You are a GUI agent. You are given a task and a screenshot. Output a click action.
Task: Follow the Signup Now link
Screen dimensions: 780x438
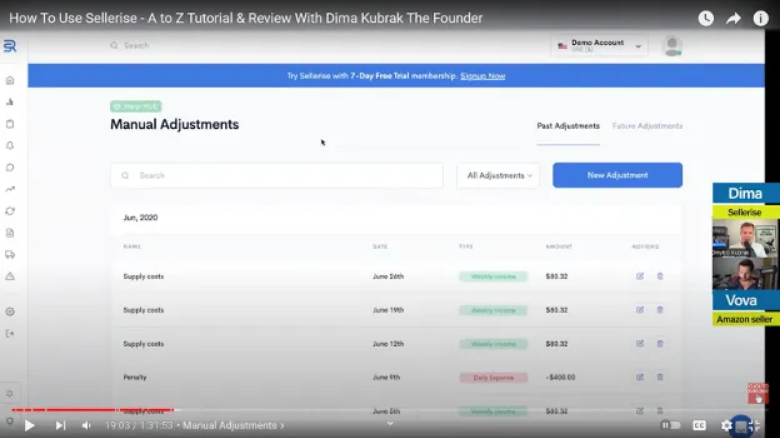coord(483,76)
